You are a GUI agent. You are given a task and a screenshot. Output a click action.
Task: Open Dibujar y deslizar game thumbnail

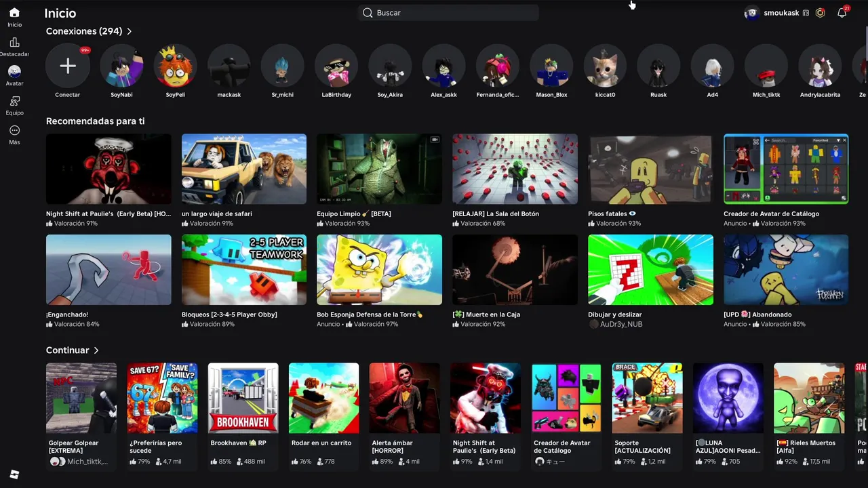(650, 270)
